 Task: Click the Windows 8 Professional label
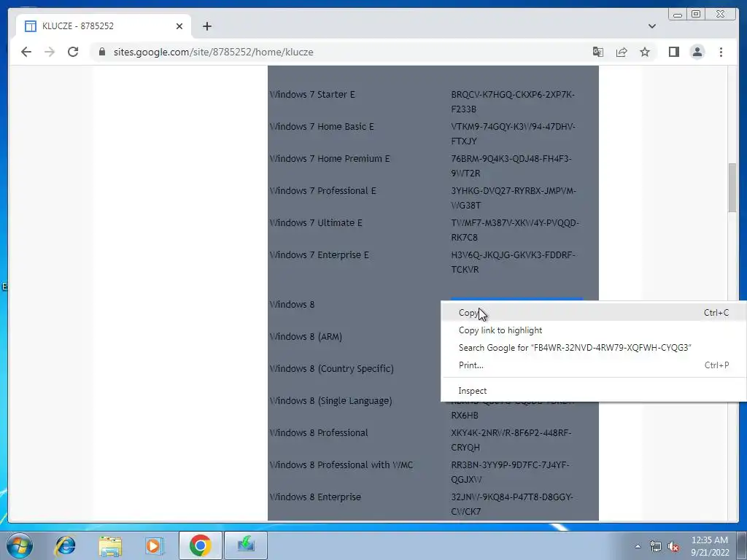319,432
